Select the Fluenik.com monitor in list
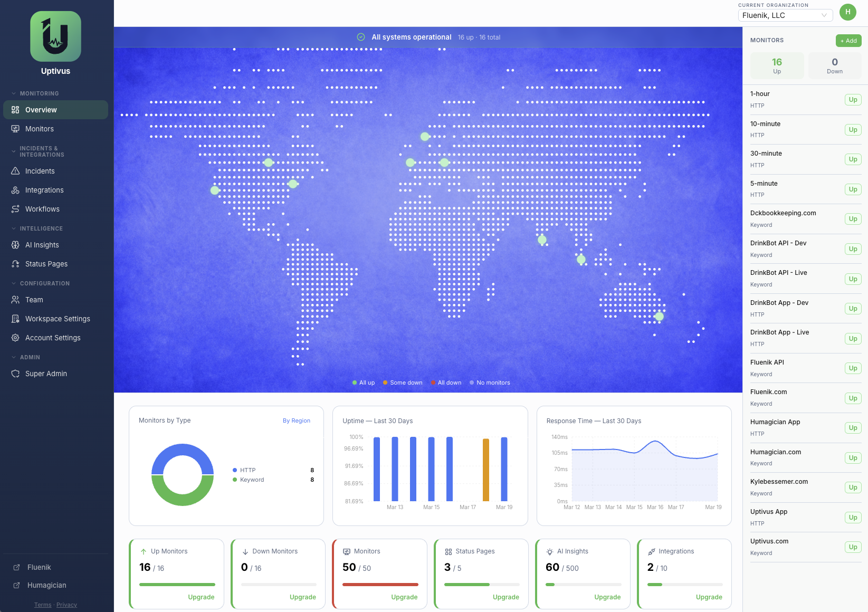 (x=769, y=392)
